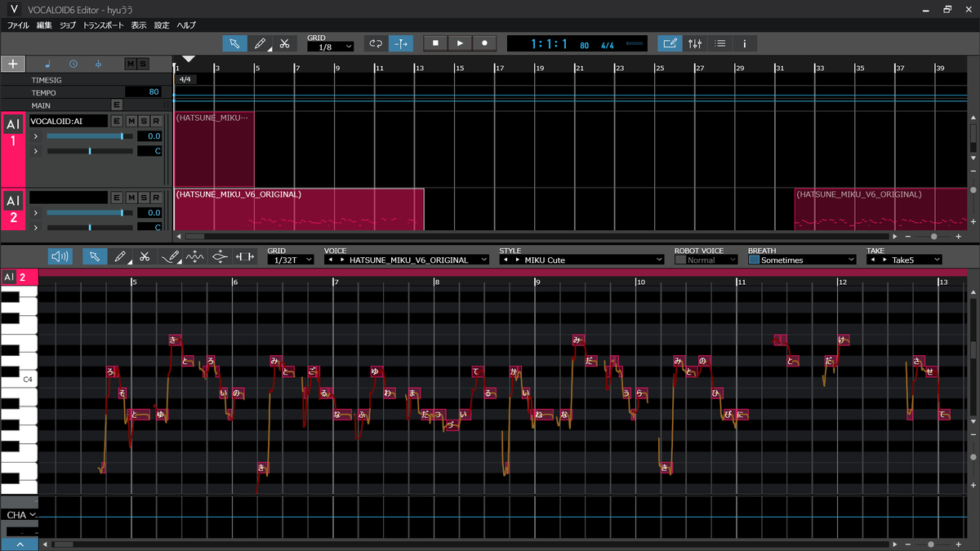The image size is (980, 551).
Task: Open VOICE HATSUNE_MIKU_V6_ORIGINAL dropdown
Action: point(407,260)
